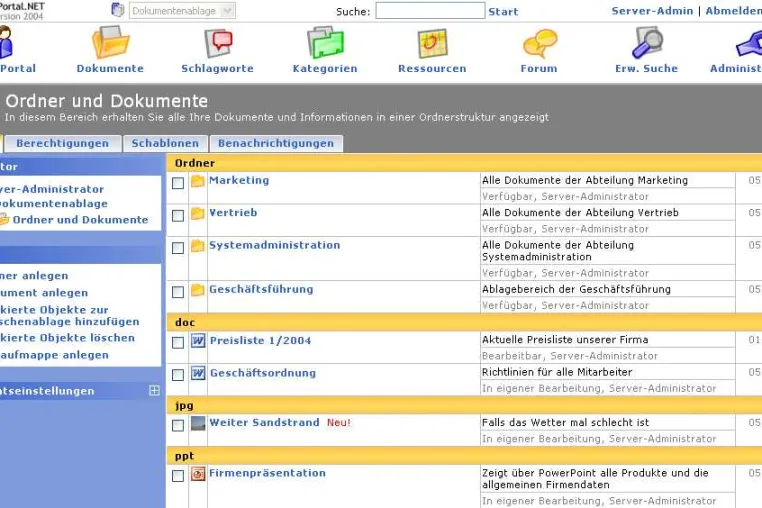Open the Forum chat bubbles icon
762x508 pixels.
click(539, 43)
